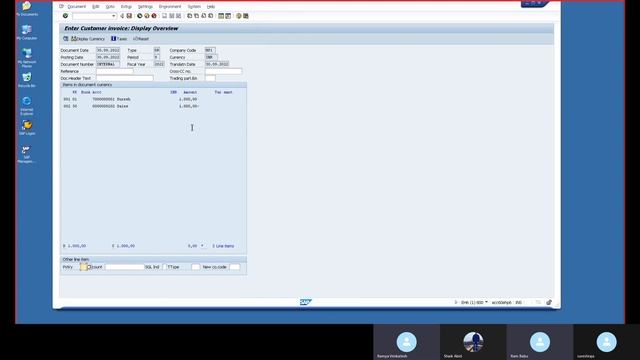Open Internet Explorer desktop icon

[27, 106]
